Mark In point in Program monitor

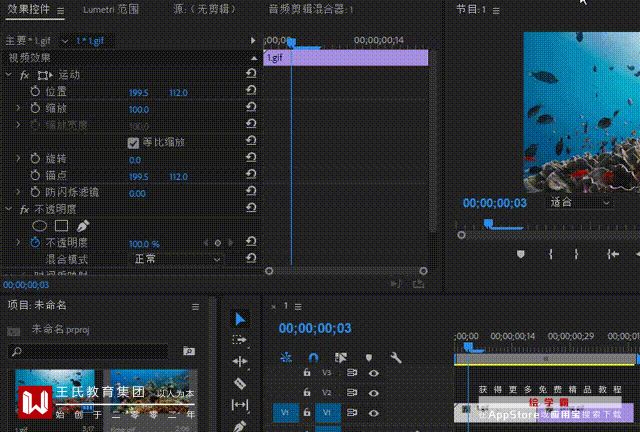551,254
